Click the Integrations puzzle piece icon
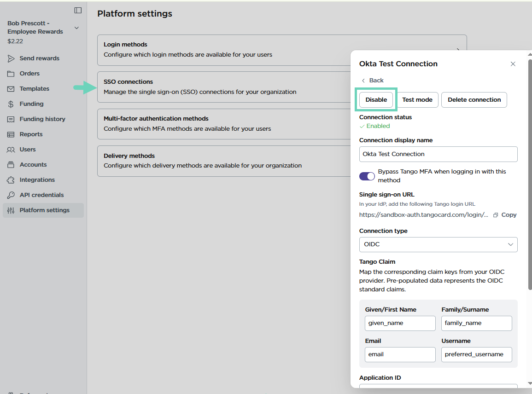 (x=11, y=180)
